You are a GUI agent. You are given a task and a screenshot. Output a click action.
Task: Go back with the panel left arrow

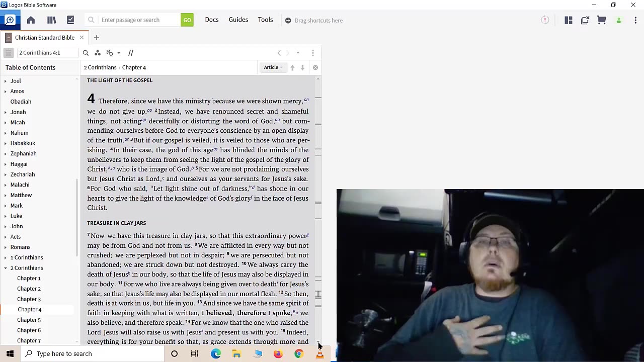(x=279, y=53)
